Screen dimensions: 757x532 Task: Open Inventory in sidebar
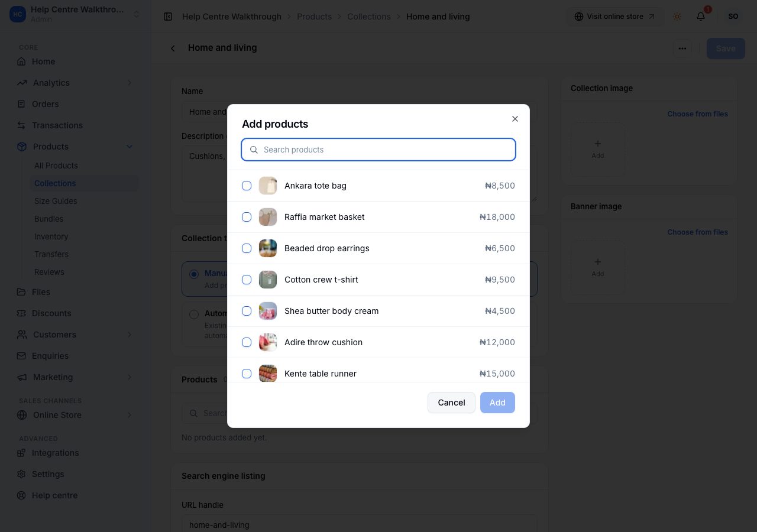[x=51, y=236]
